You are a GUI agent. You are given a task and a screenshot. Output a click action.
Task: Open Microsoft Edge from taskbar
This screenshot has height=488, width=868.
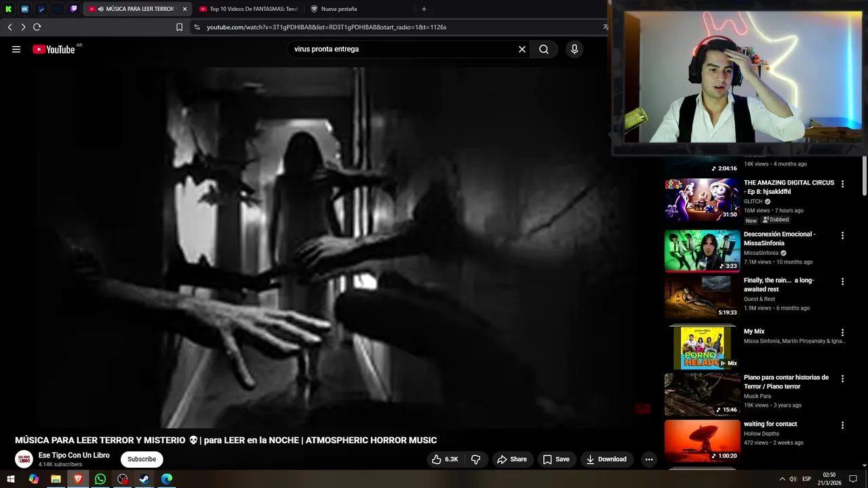167,479
